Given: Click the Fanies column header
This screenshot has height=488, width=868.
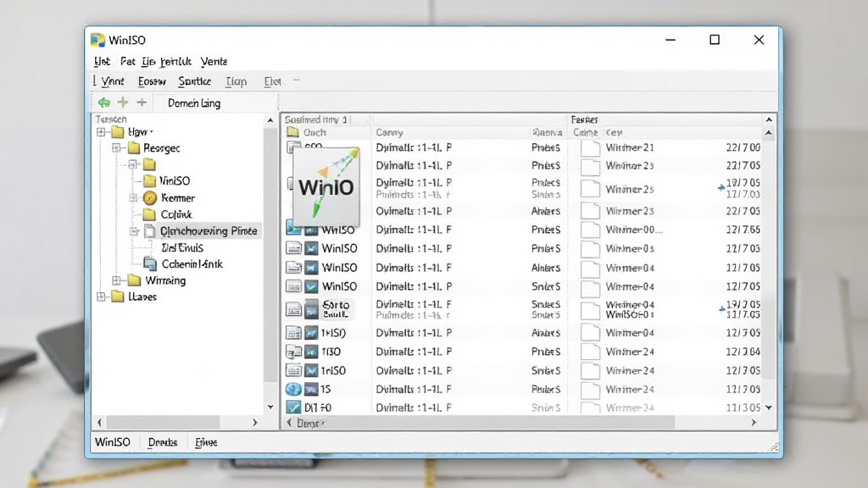Looking at the screenshot, I should pyautogui.click(x=584, y=119).
